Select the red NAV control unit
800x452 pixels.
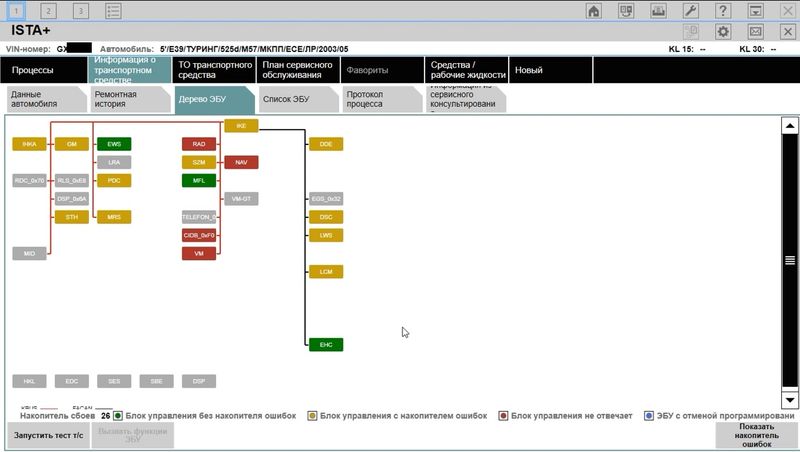coord(241,162)
